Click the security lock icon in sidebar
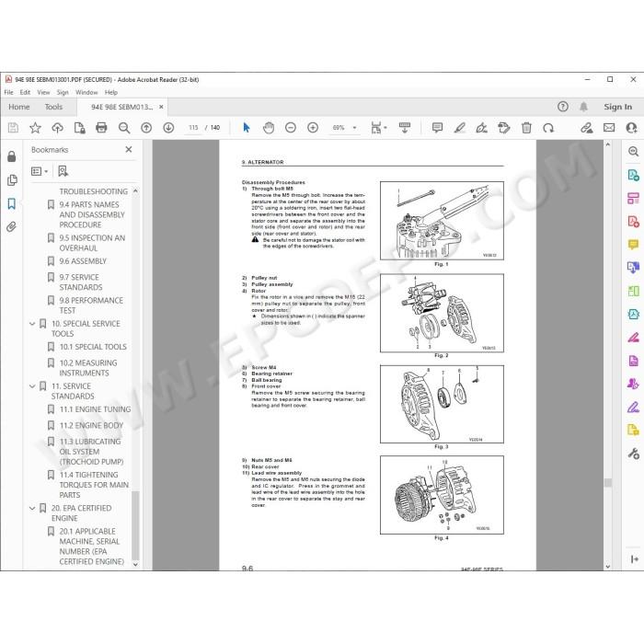Screen dimensions: 644x644 coord(11,156)
